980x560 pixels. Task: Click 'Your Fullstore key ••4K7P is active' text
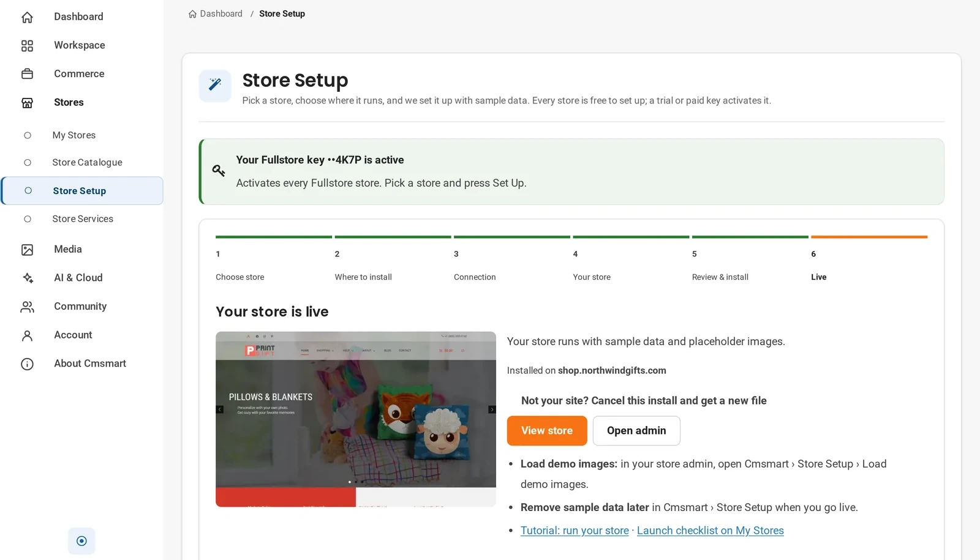(320, 160)
